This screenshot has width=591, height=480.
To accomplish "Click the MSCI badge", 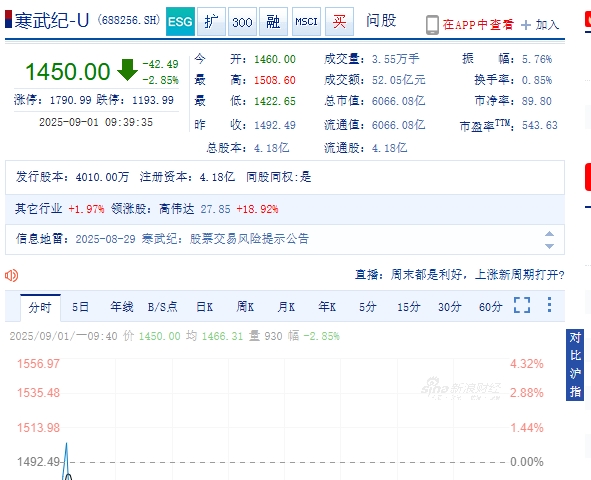I will [x=306, y=21].
